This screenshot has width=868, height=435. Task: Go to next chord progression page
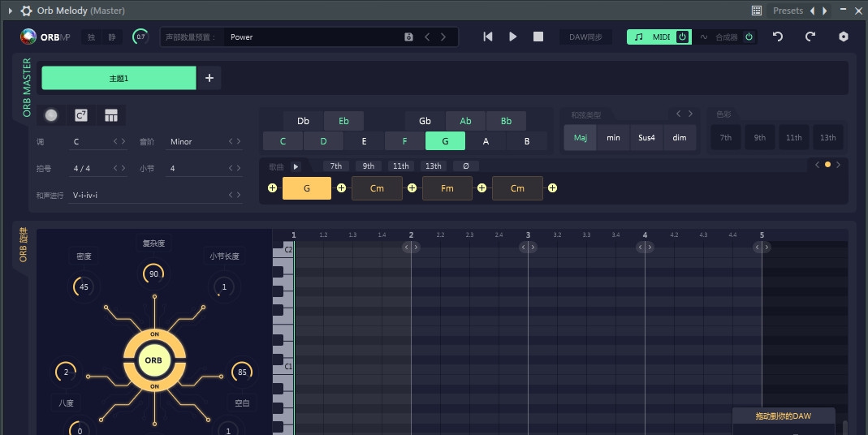coord(838,165)
